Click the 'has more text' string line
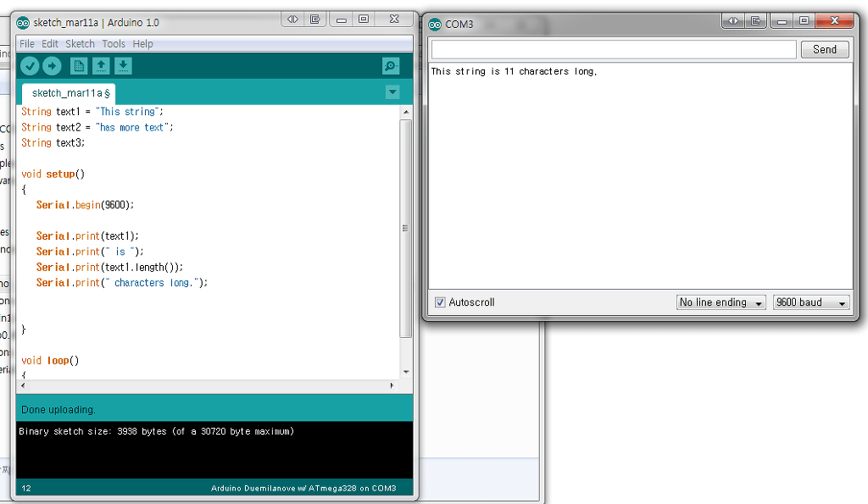Viewport: 868px width, 504px height. click(x=97, y=127)
